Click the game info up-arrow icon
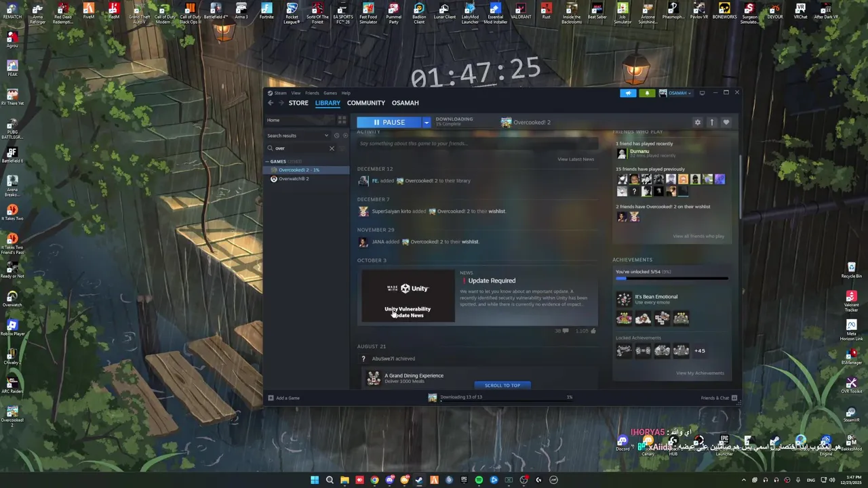 pyautogui.click(x=711, y=123)
